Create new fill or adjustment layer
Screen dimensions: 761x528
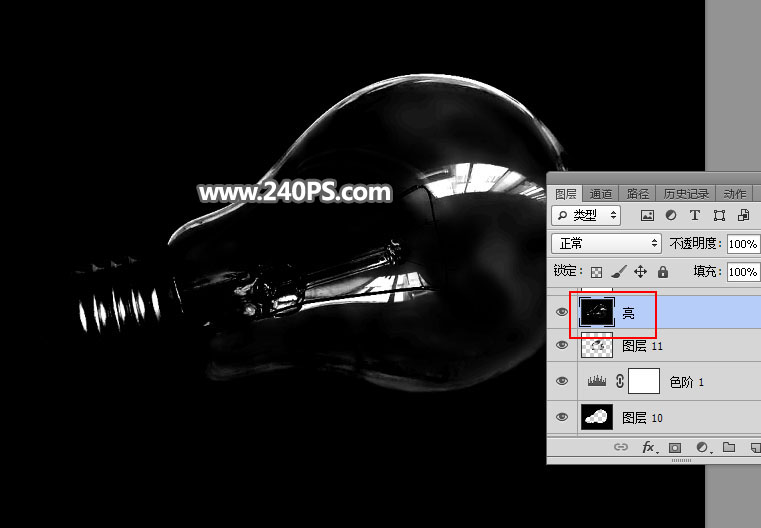(702, 447)
